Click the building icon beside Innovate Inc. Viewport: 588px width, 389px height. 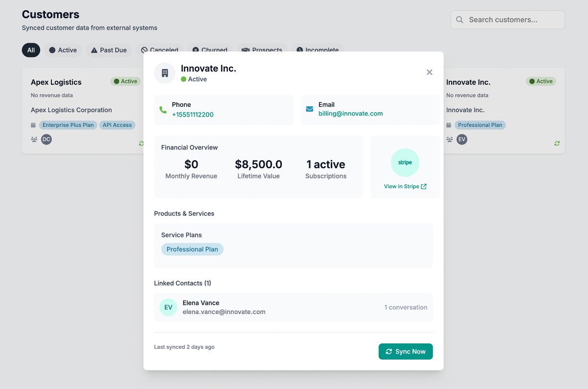[165, 73]
